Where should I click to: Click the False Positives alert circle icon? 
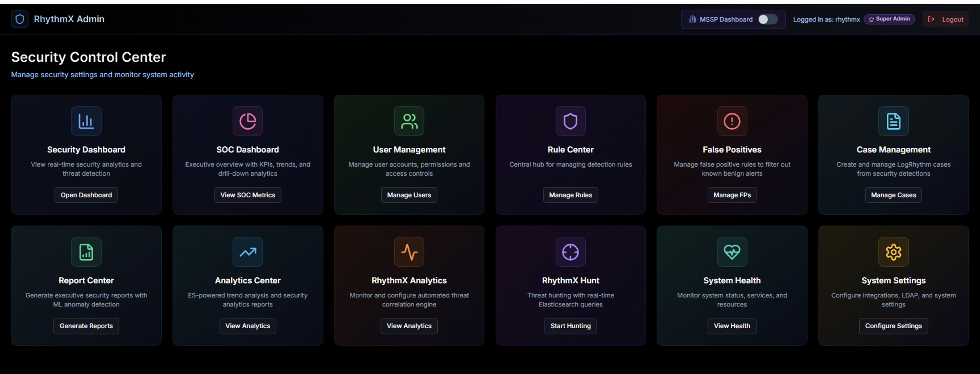click(732, 121)
